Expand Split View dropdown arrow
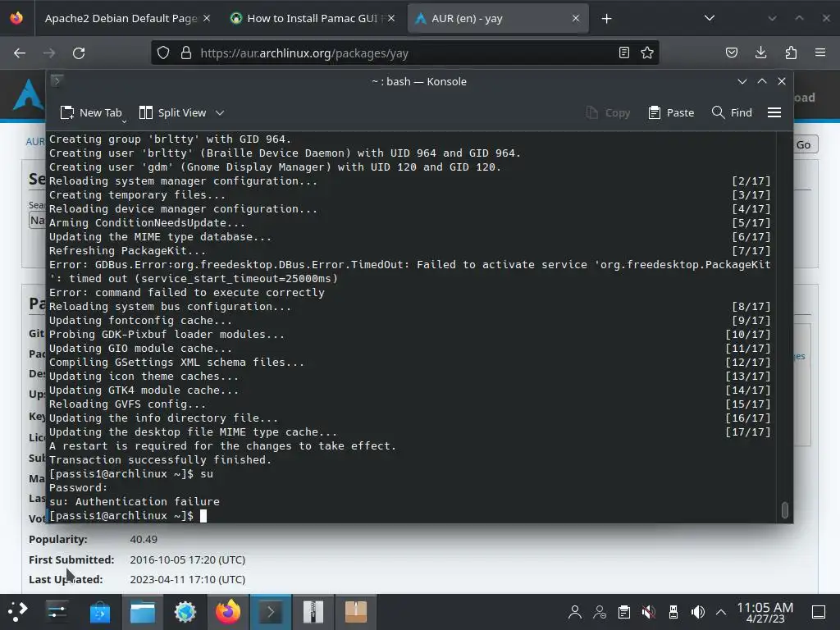840x630 pixels. coord(220,113)
